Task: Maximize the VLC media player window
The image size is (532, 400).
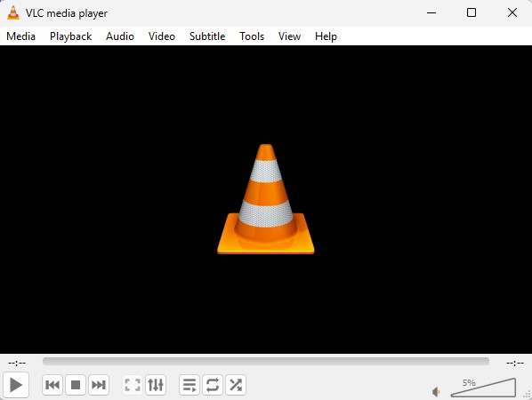Action: pyautogui.click(x=472, y=12)
